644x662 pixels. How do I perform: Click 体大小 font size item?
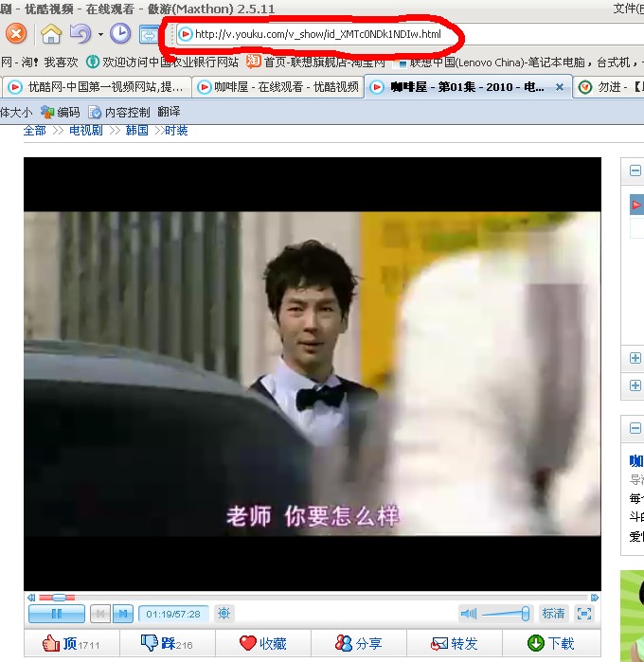(16, 112)
